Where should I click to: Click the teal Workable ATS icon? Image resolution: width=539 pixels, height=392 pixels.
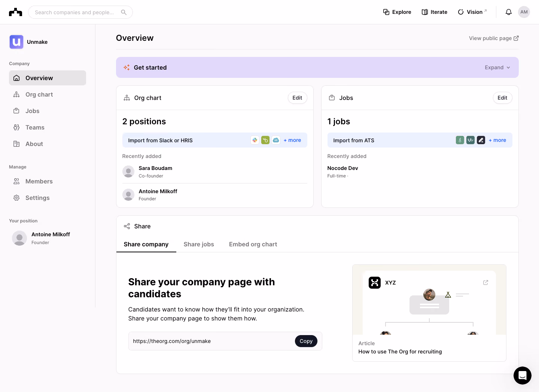click(x=471, y=140)
